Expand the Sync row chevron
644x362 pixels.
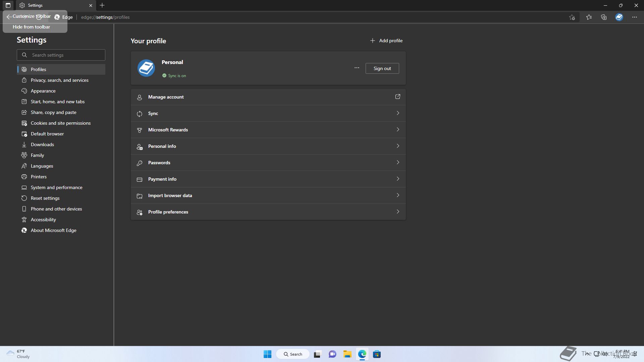pos(398,113)
